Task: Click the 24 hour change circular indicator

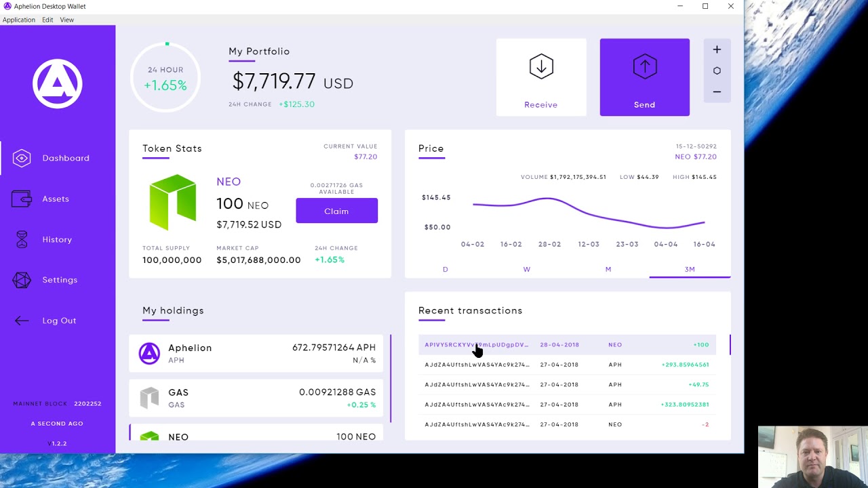Action: coord(165,77)
